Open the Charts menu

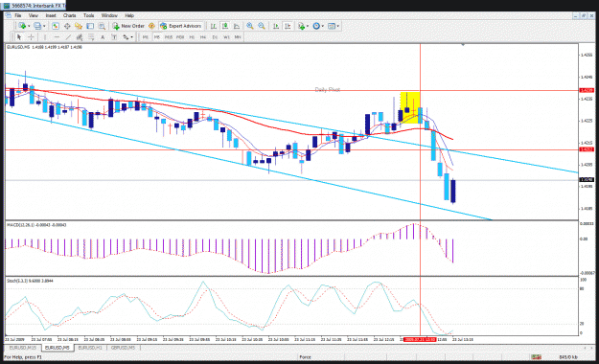tap(70, 15)
